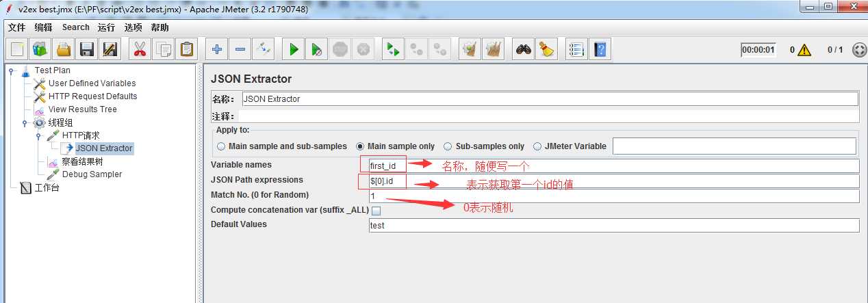Select JMeter Variable radio option
This screenshot has height=303, width=868.
(570, 146)
